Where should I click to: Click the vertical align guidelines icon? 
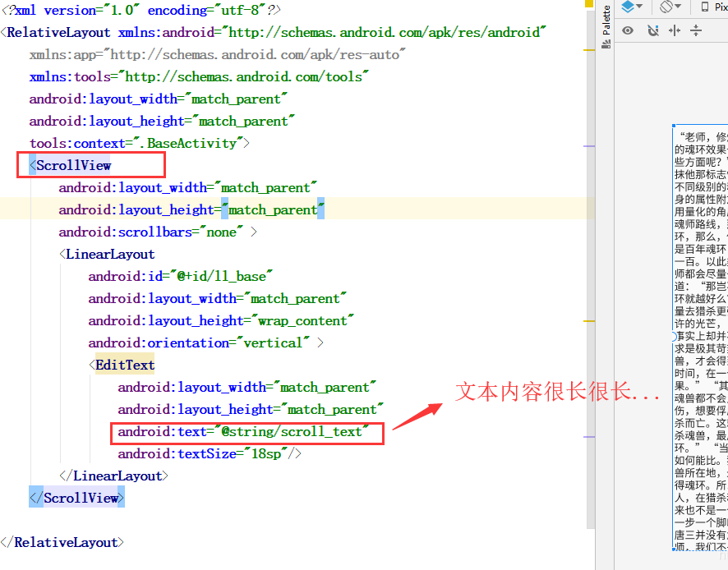(x=695, y=31)
